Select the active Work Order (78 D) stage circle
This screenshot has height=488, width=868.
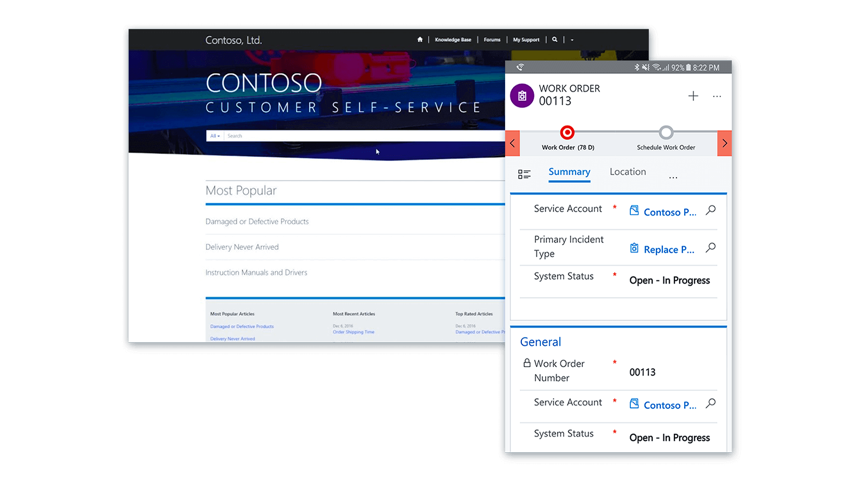click(x=567, y=132)
